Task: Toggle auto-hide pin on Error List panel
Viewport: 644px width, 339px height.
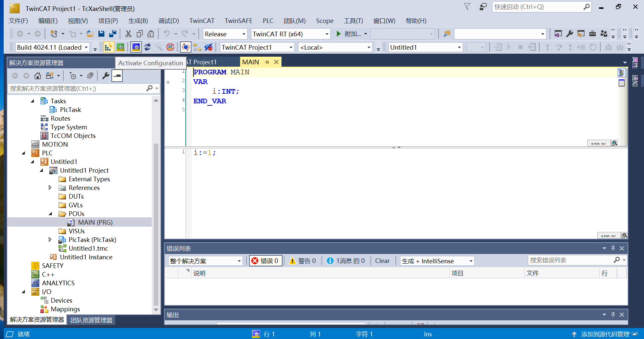Action: click(x=613, y=248)
